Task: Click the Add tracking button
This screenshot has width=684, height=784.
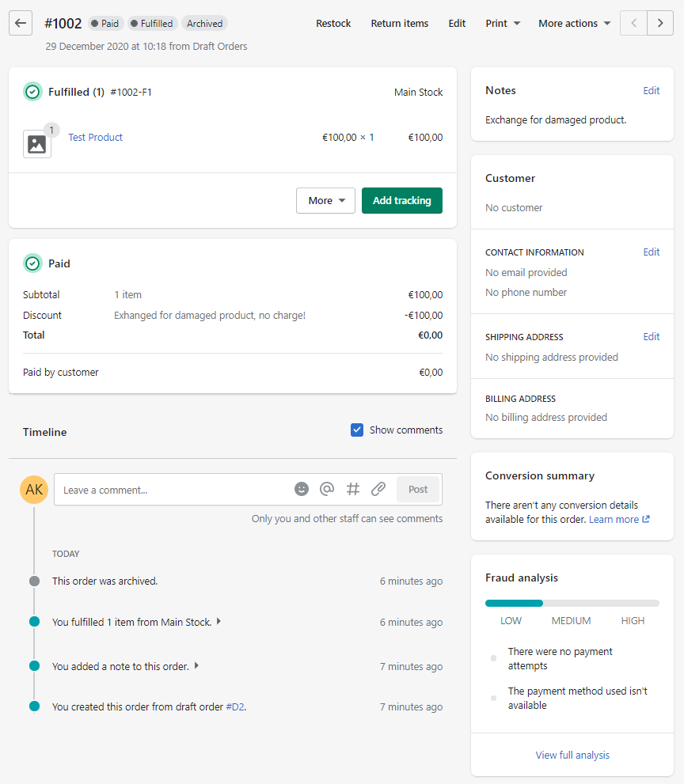Action: (401, 201)
